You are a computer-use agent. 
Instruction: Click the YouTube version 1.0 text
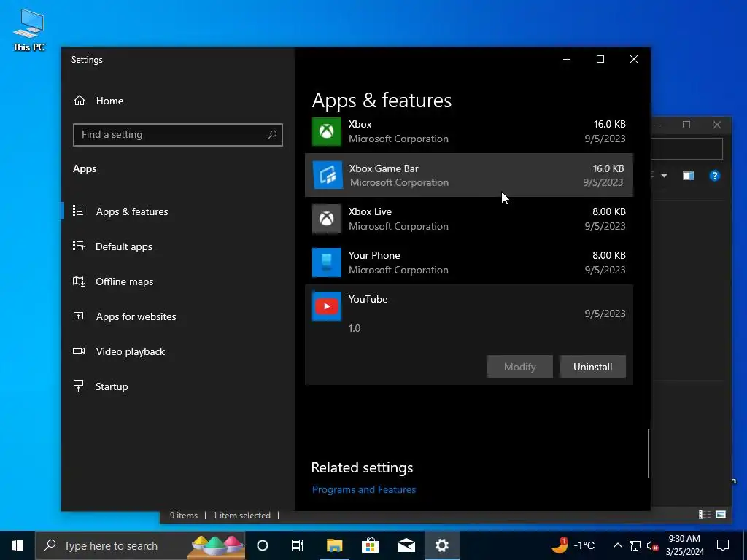(x=354, y=328)
